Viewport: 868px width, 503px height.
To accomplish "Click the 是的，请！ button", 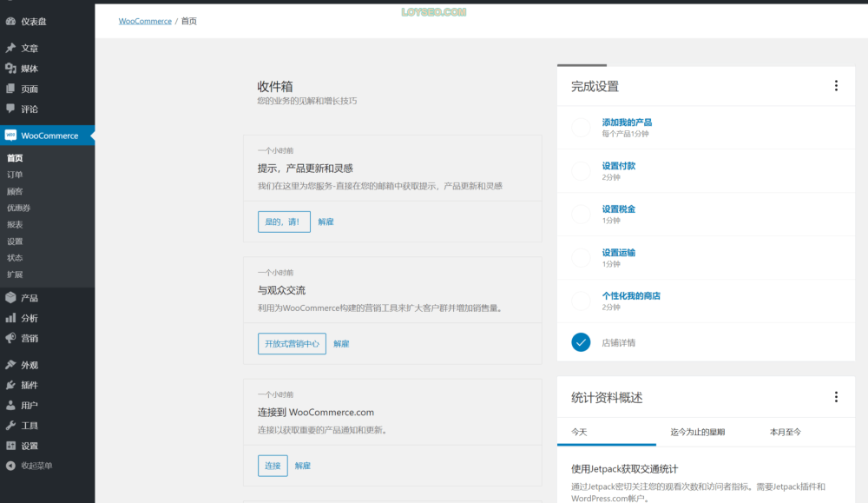I will tap(284, 222).
